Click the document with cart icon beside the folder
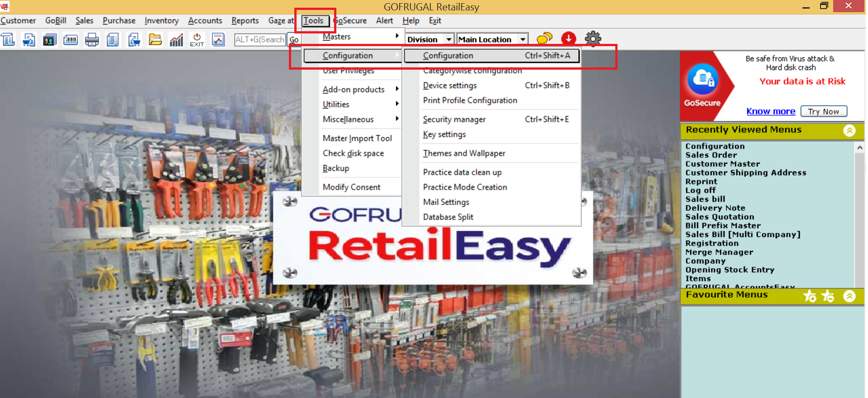 pyautogui.click(x=134, y=39)
